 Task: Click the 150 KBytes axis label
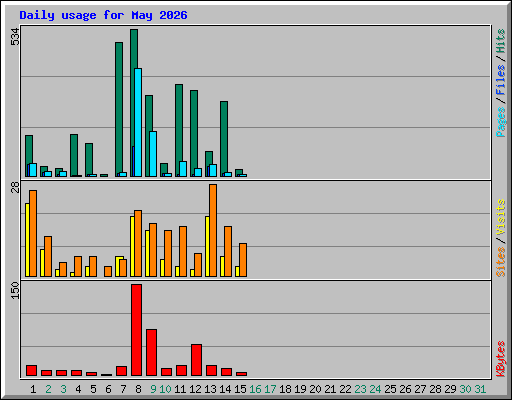click(15, 290)
